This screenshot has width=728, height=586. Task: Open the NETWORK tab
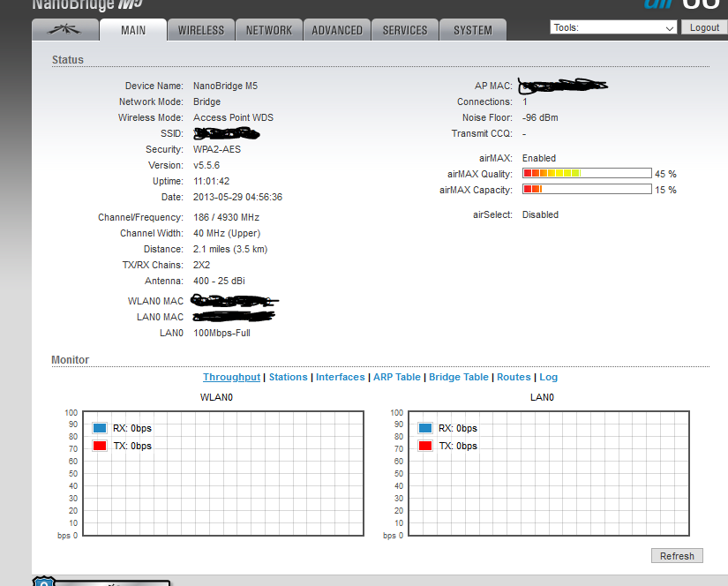269,30
